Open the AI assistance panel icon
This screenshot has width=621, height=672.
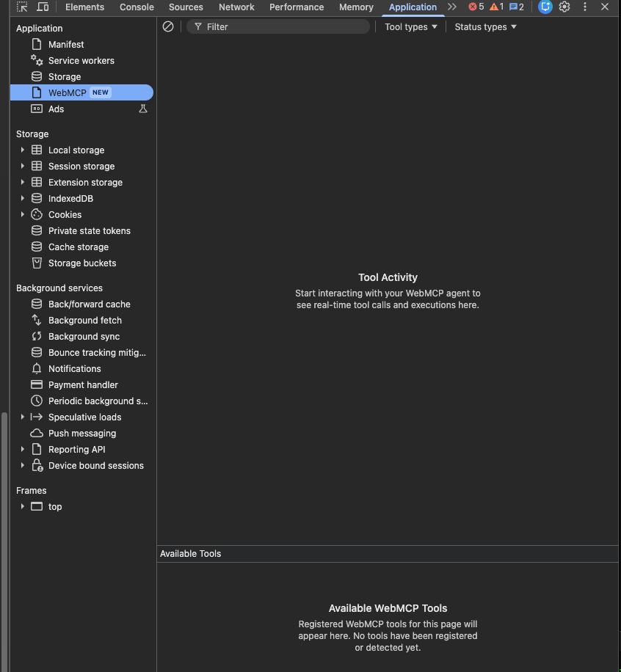coord(545,7)
